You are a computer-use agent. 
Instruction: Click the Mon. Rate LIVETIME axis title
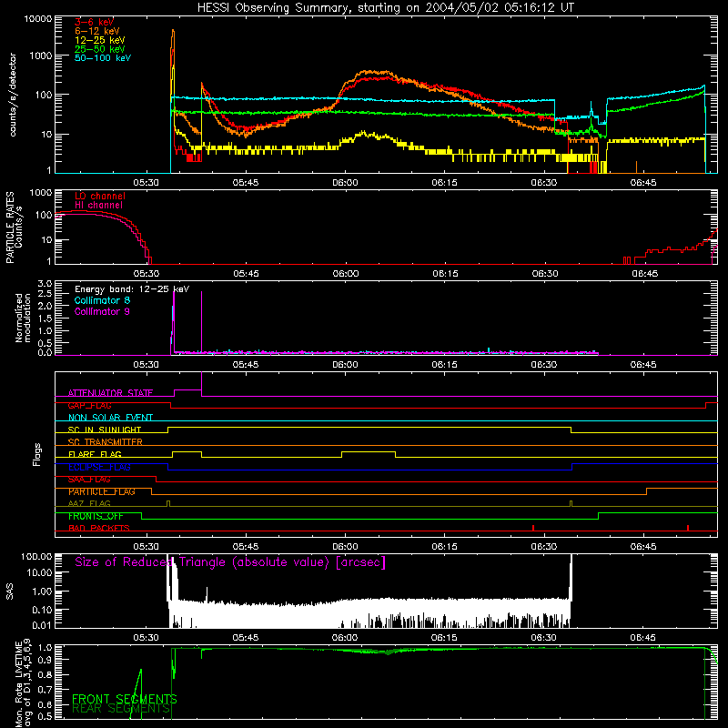(23, 683)
